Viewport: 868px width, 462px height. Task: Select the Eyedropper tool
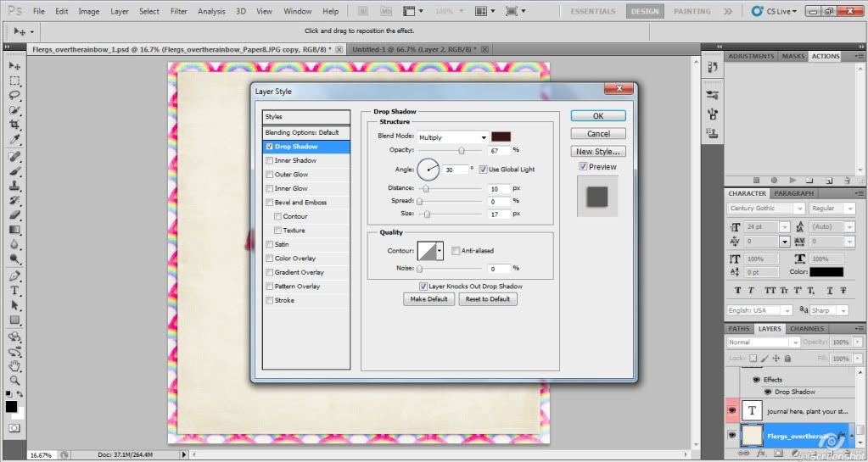[14, 140]
